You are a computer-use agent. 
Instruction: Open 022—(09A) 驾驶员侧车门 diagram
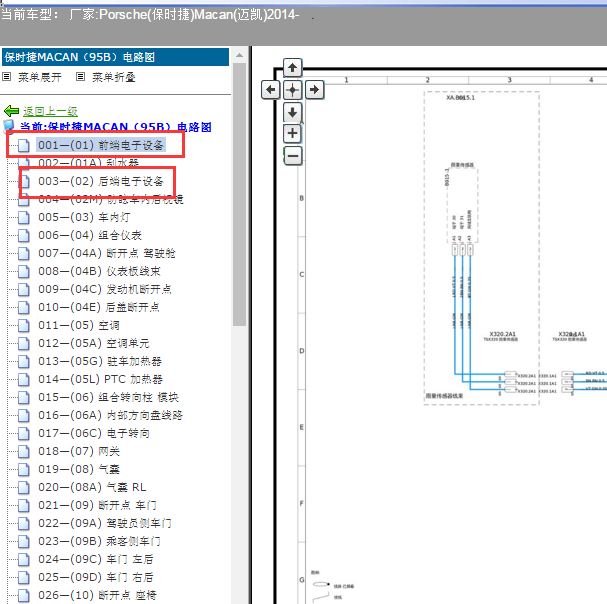tap(105, 523)
